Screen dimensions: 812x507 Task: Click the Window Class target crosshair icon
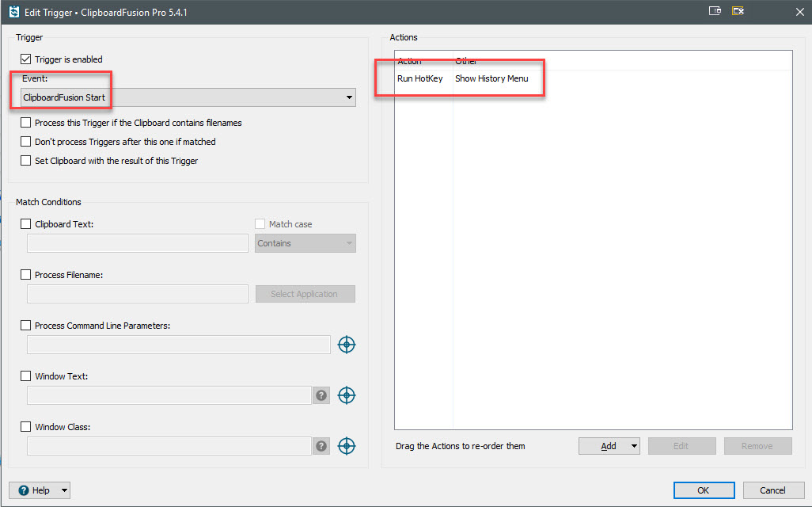pyautogui.click(x=346, y=446)
